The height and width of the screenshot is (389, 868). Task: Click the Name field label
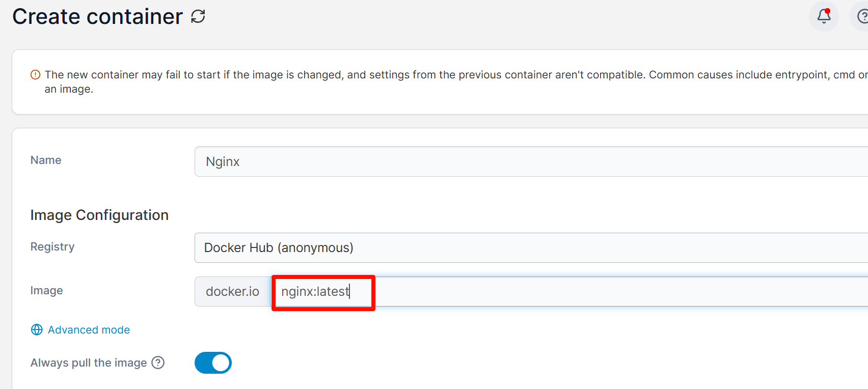coord(46,160)
